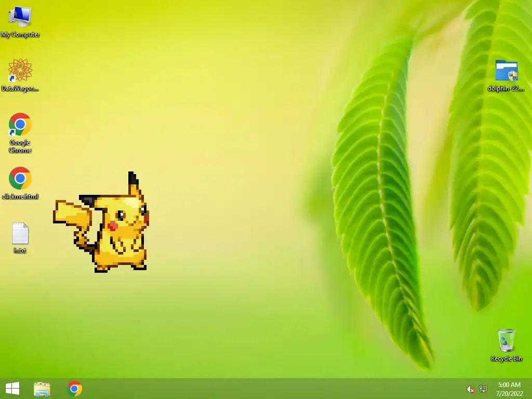This screenshot has height=399, width=532.
Task: Select the clickme.html file icon
Action: [x=20, y=178]
